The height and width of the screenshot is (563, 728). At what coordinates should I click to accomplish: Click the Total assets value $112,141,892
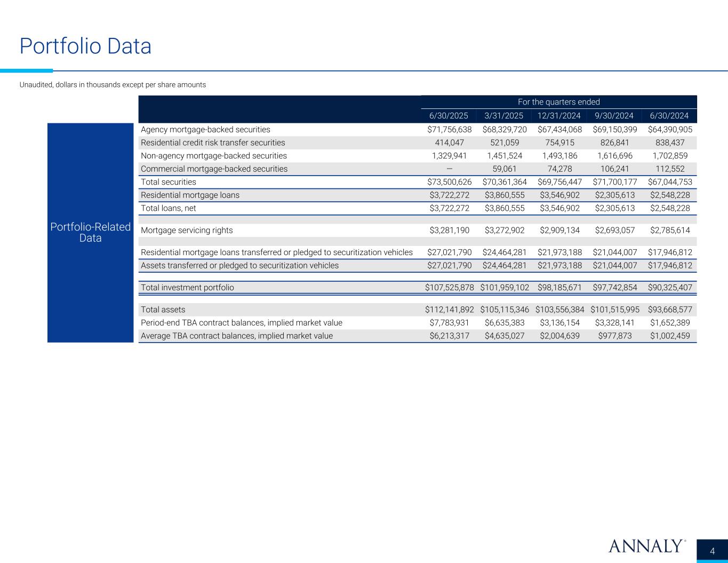(449, 310)
